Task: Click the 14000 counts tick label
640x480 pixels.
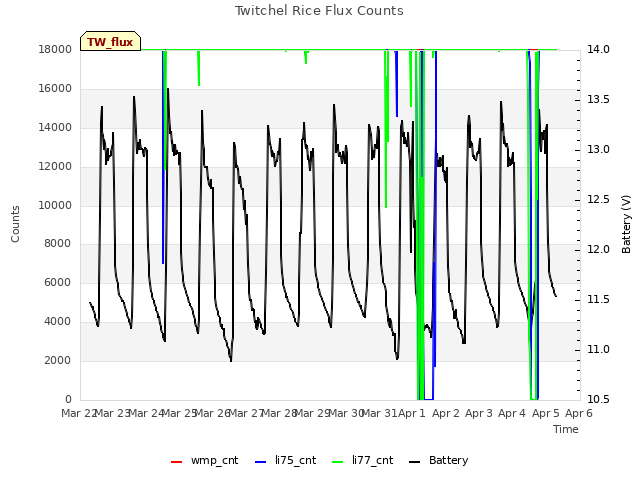Action: [55, 127]
